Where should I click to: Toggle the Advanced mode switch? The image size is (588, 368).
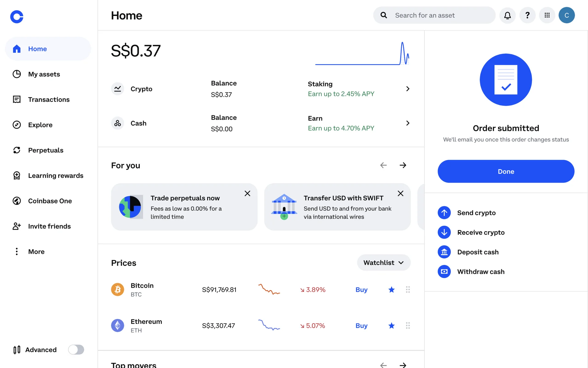76,350
